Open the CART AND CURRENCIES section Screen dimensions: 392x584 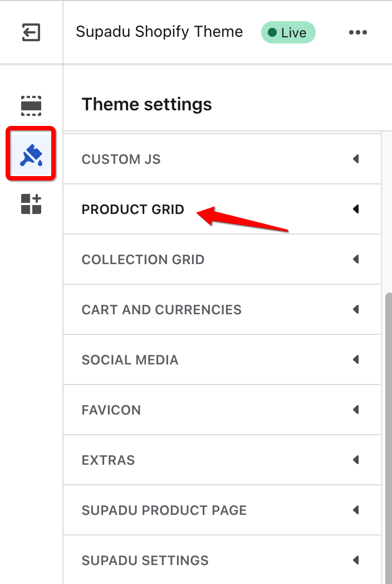tap(222, 309)
